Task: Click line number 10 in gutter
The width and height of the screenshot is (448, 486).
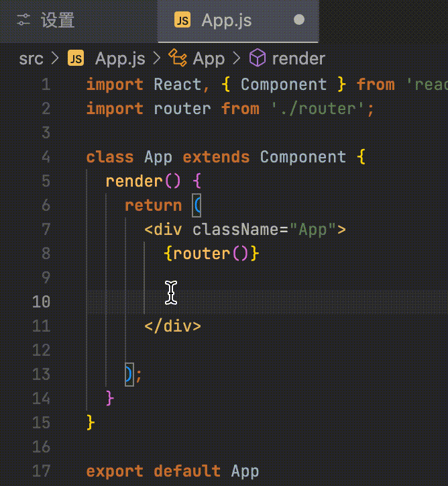Action: (x=41, y=302)
